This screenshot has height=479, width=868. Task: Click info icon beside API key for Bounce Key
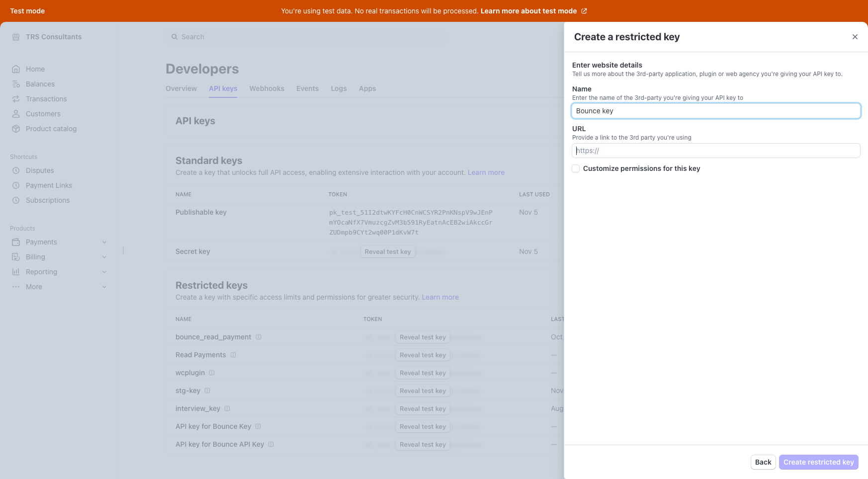tap(258, 426)
